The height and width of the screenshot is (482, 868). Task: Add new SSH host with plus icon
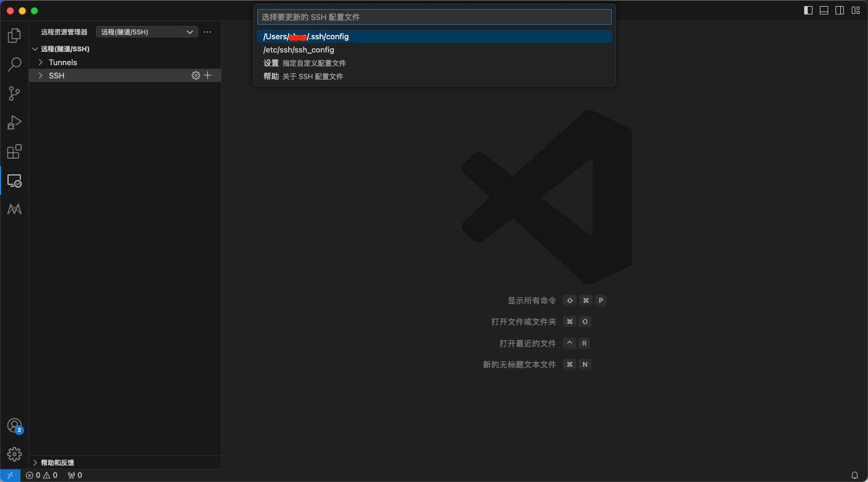click(x=208, y=75)
